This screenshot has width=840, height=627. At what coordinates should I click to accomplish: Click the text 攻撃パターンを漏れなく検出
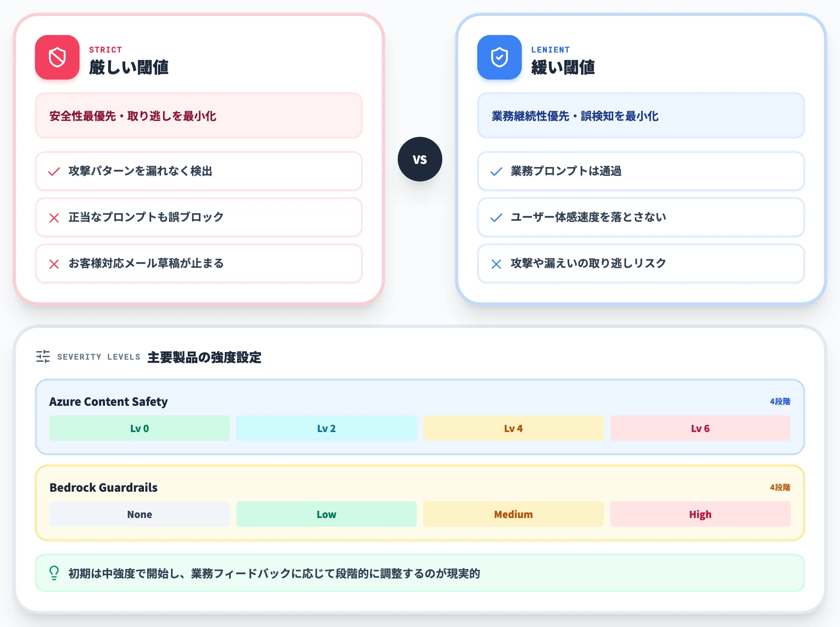140,171
